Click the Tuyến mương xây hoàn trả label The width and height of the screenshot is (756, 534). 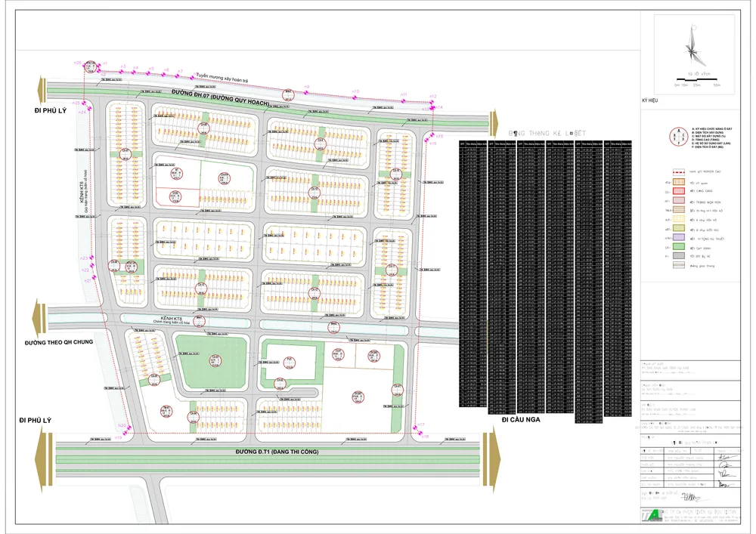click(222, 78)
